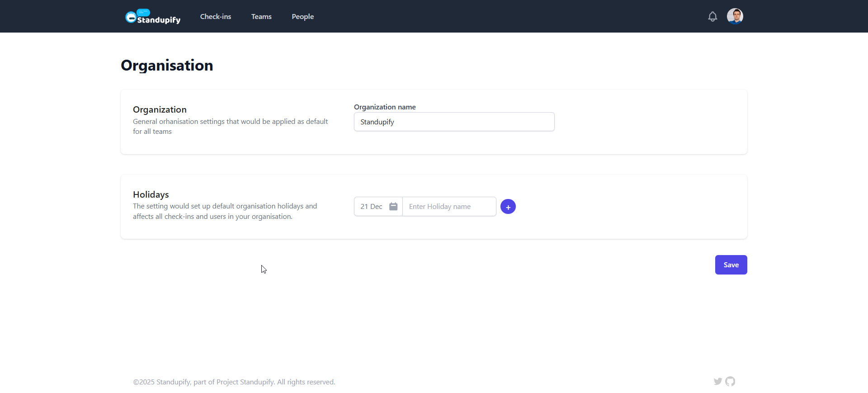Click the Organisation page heading

pos(167,66)
